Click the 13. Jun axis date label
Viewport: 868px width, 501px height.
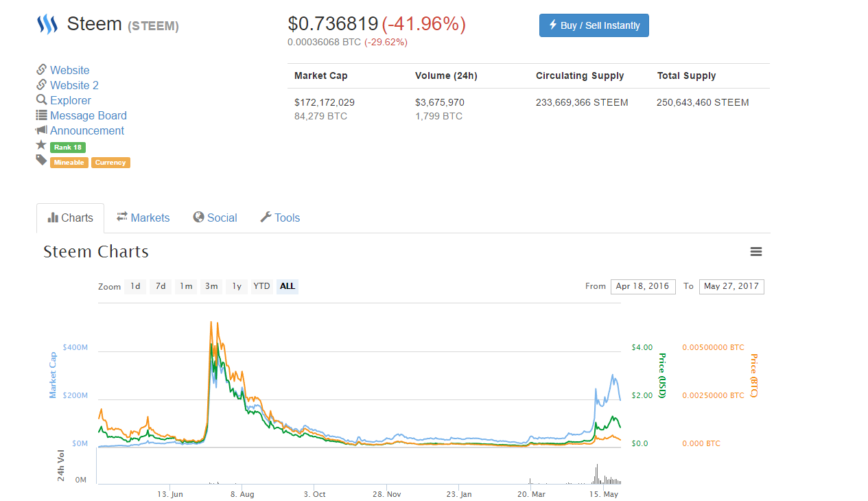tap(169, 494)
